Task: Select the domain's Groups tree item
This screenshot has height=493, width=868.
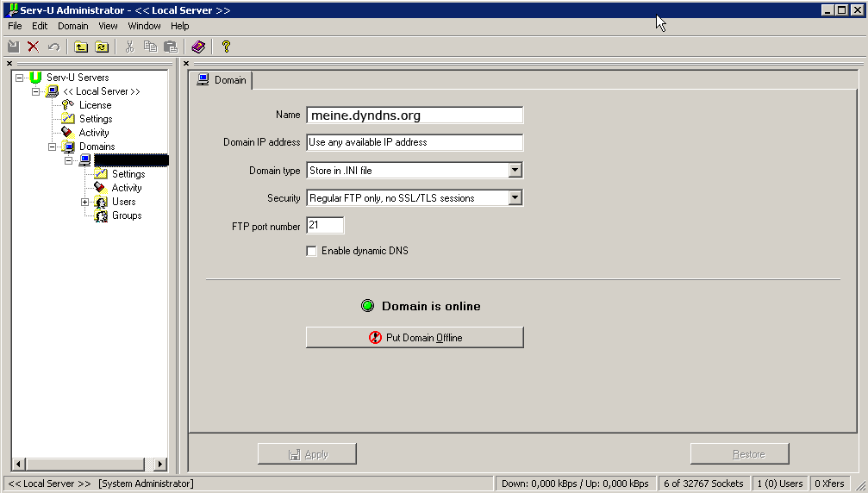Action: pyautogui.click(x=127, y=215)
